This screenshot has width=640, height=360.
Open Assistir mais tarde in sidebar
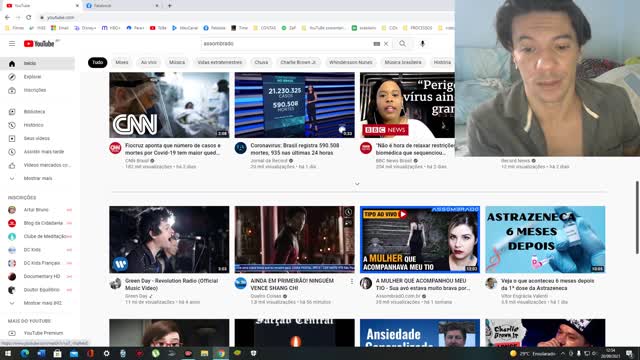[x=38, y=151]
